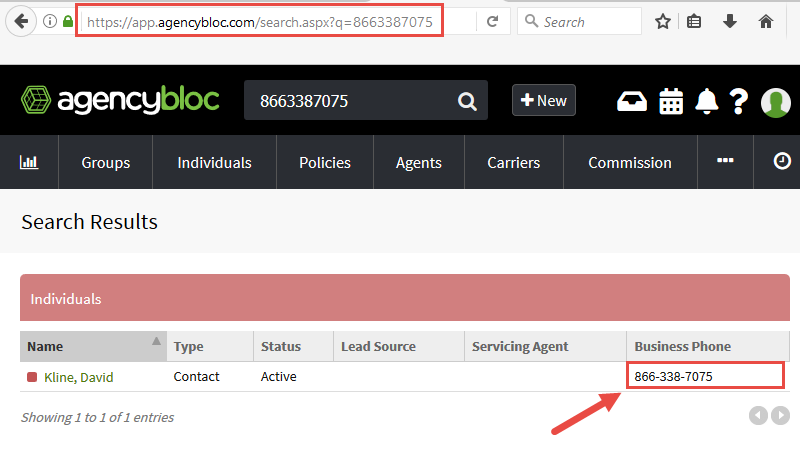Go to previous results page arrow
This screenshot has width=800, height=455.
[x=758, y=415]
